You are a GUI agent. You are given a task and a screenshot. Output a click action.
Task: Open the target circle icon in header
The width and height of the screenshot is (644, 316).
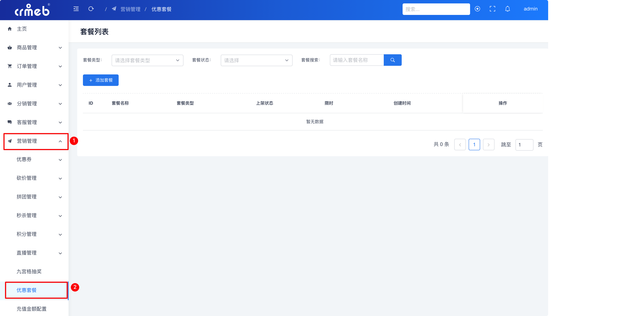pyautogui.click(x=477, y=9)
